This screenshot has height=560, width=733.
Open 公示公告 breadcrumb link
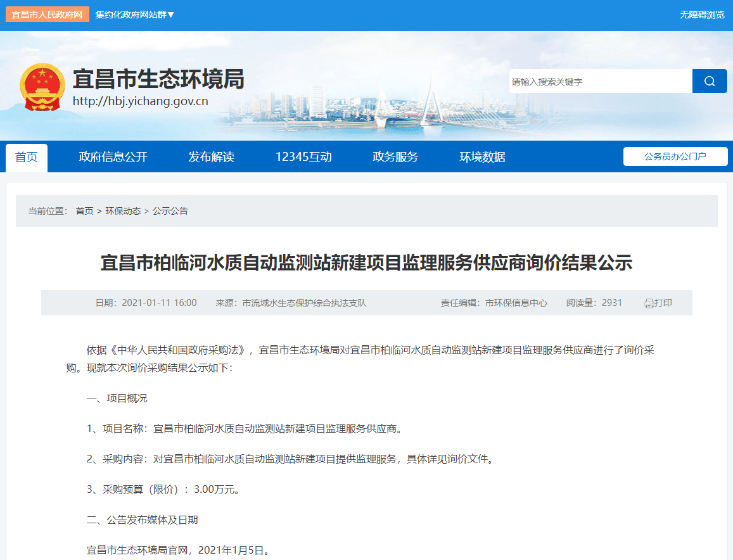170,211
